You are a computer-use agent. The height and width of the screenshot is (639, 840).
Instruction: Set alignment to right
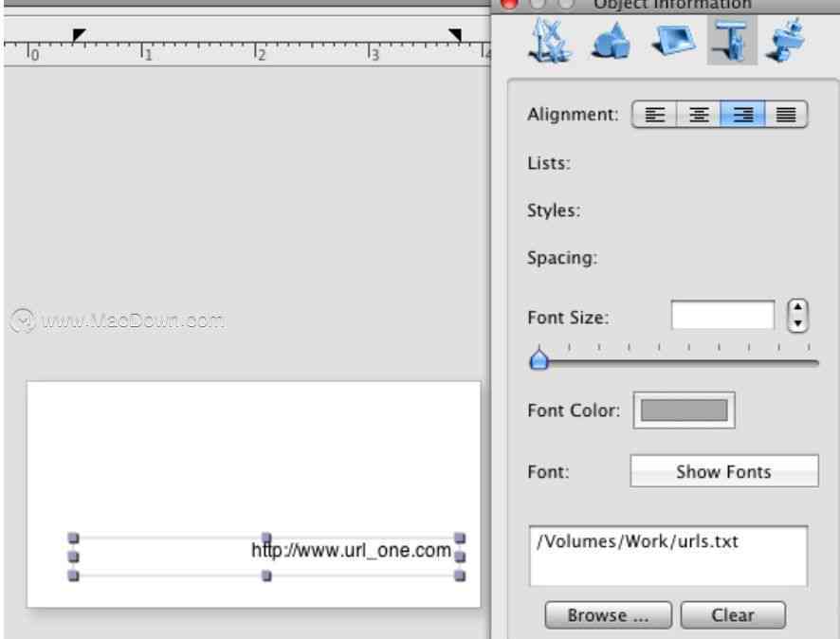[x=742, y=114]
